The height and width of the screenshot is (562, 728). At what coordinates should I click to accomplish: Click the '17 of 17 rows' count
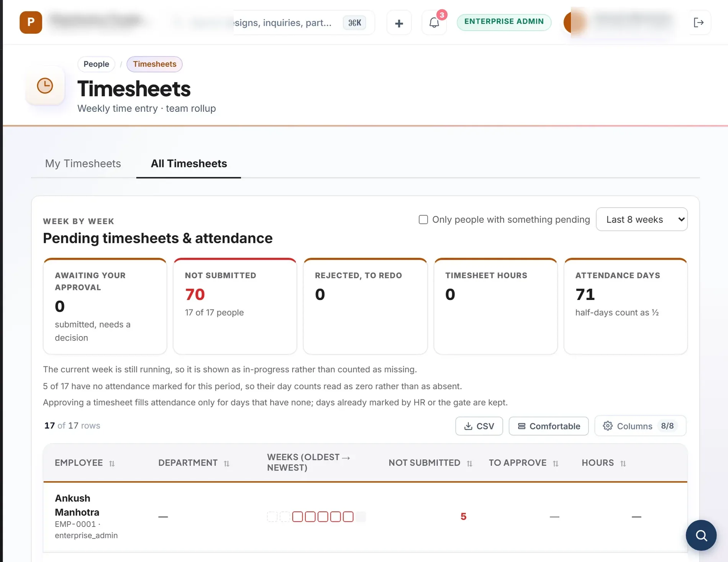click(72, 426)
